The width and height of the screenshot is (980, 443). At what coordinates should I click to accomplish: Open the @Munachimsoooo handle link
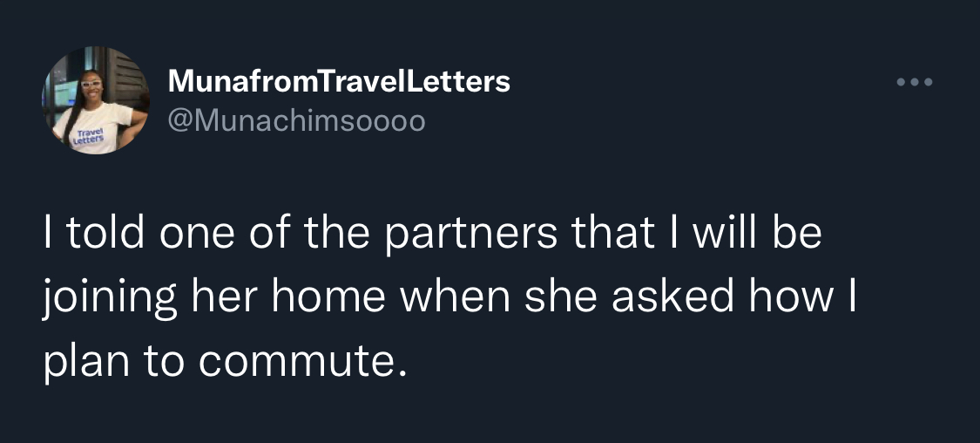point(296,120)
